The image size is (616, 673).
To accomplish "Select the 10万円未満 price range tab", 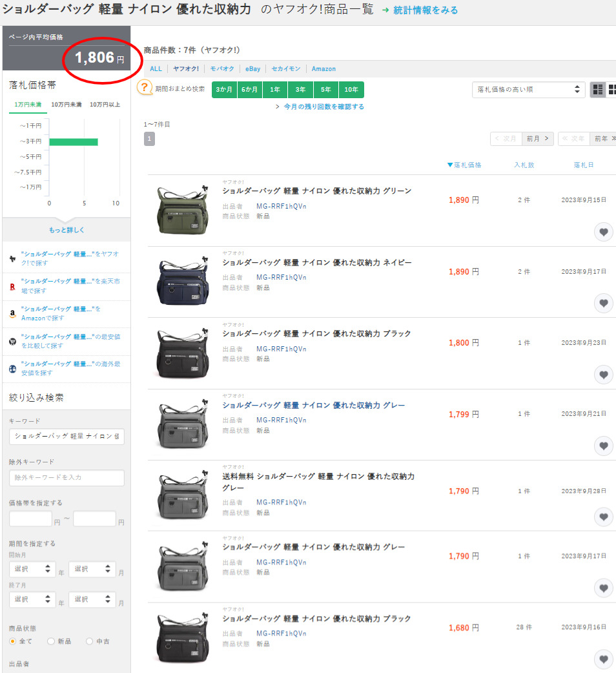I will pyautogui.click(x=66, y=105).
